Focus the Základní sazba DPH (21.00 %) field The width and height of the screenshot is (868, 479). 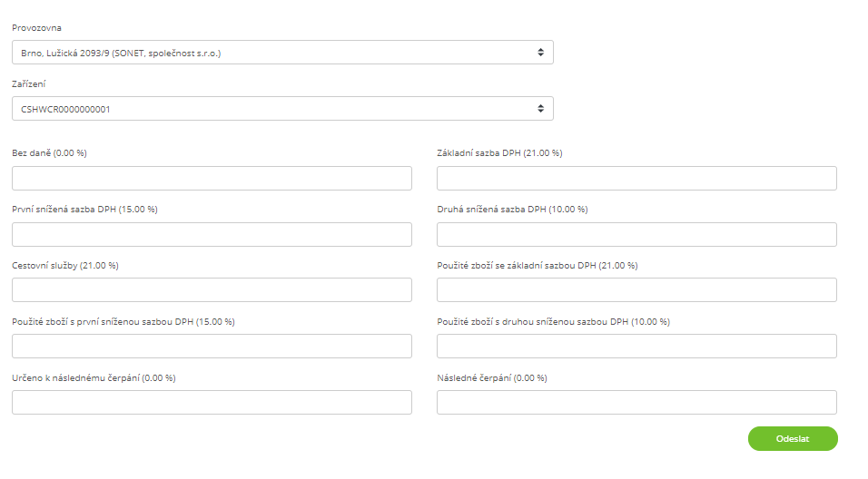point(636,179)
